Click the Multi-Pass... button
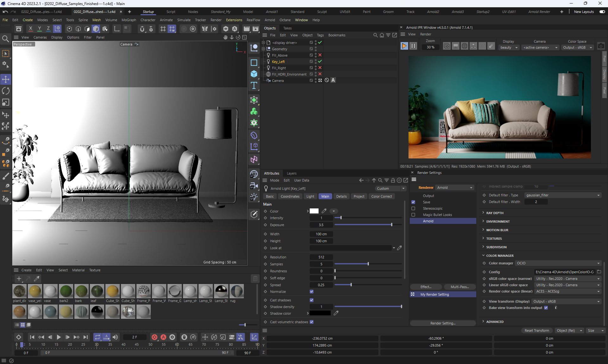 pyautogui.click(x=459, y=287)
